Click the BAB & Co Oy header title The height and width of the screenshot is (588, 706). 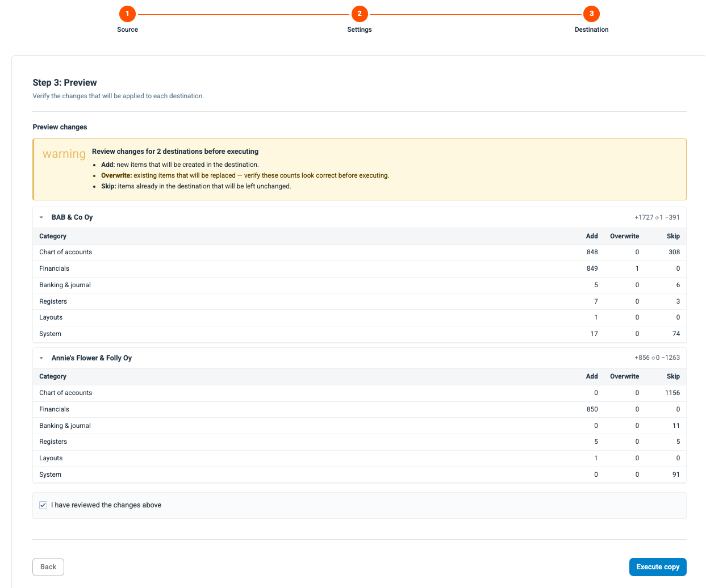click(x=72, y=217)
